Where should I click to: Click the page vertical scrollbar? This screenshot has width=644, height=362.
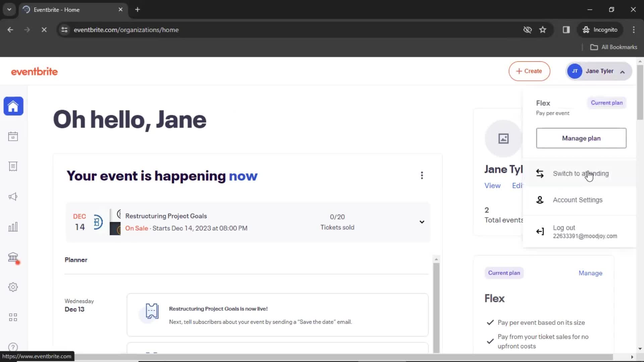click(x=640, y=92)
